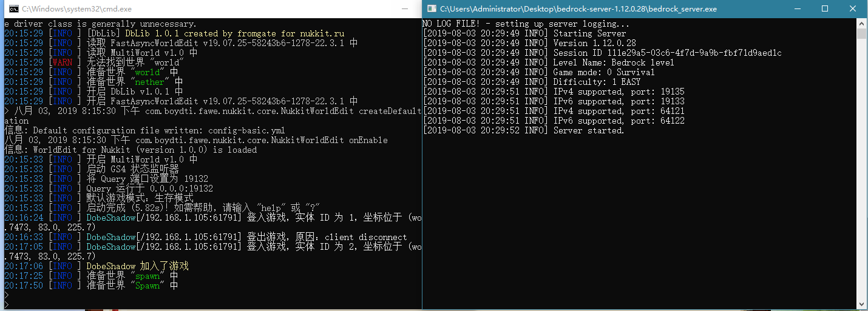The width and height of the screenshot is (868, 311).
Task: Click the bedrock console scrollbar thumb
Action: (862, 33)
